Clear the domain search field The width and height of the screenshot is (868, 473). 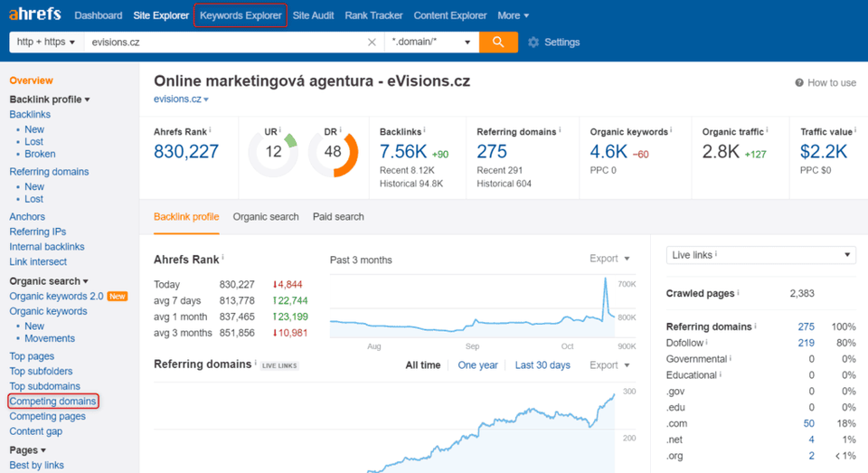click(x=372, y=43)
